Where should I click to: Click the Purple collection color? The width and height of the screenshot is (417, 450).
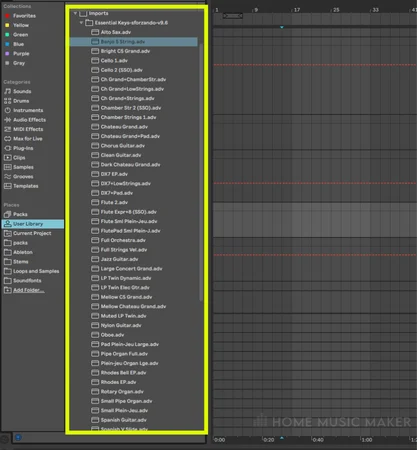click(x=7, y=53)
